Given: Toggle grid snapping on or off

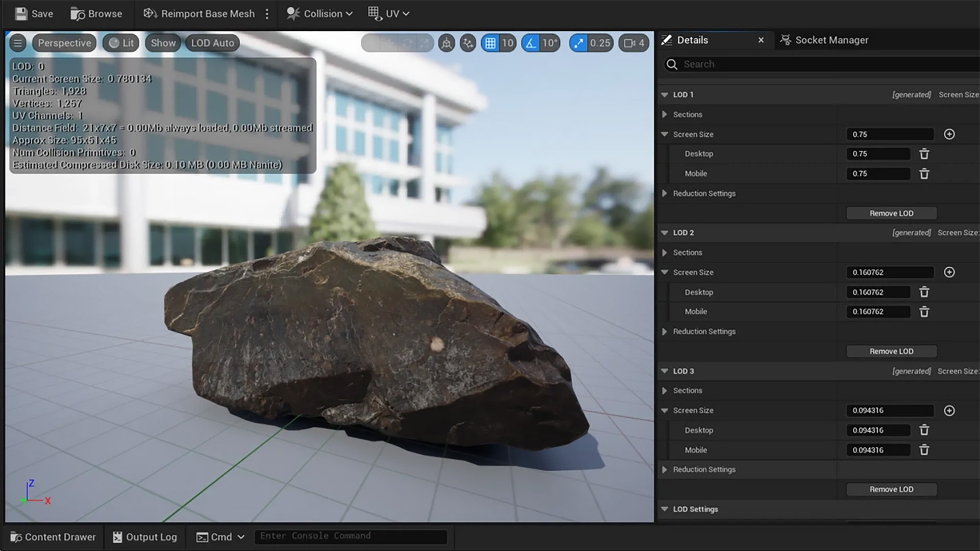Looking at the screenshot, I should [x=490, y=43].
